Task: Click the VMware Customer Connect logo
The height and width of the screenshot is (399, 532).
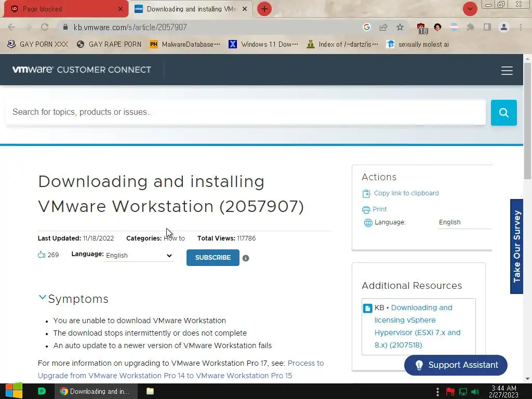Action: point(82,70)
